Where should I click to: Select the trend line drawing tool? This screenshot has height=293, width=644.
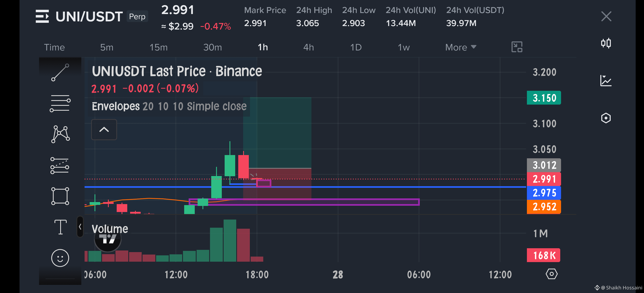point(60,73)
